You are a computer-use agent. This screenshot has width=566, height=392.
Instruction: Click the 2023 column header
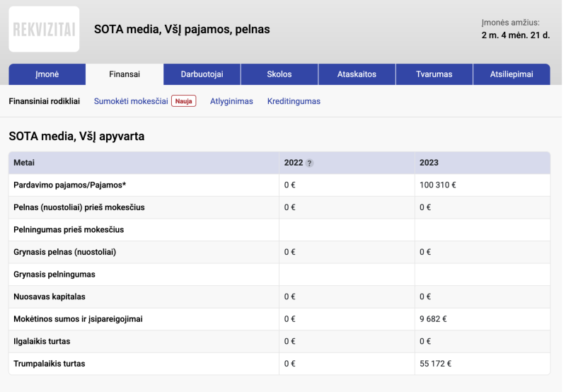click(429, 163)
